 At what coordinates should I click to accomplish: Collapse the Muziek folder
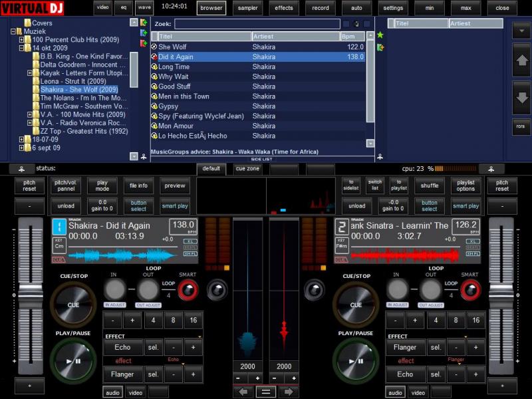[x=13, y=31]
